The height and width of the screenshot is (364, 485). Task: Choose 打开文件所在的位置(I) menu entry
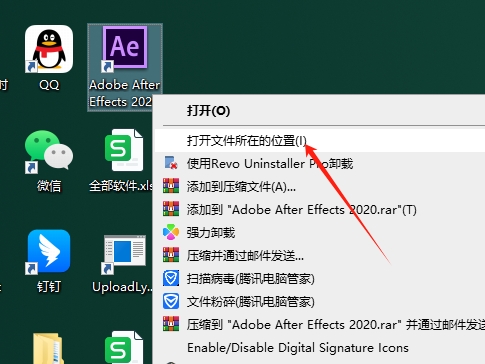click(x=320, y=141)
